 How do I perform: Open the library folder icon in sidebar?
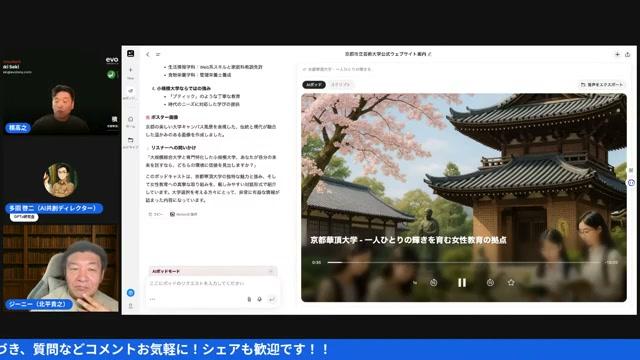[131, 140]
